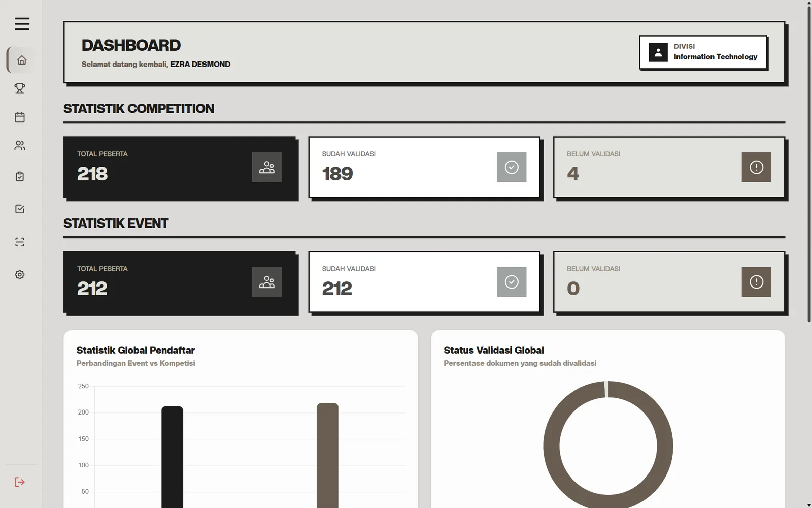The width and height of the screenshot is (812, 508).
Task: Click the Competition Sudah Validasi 189 value
Action: click(337, 174)
